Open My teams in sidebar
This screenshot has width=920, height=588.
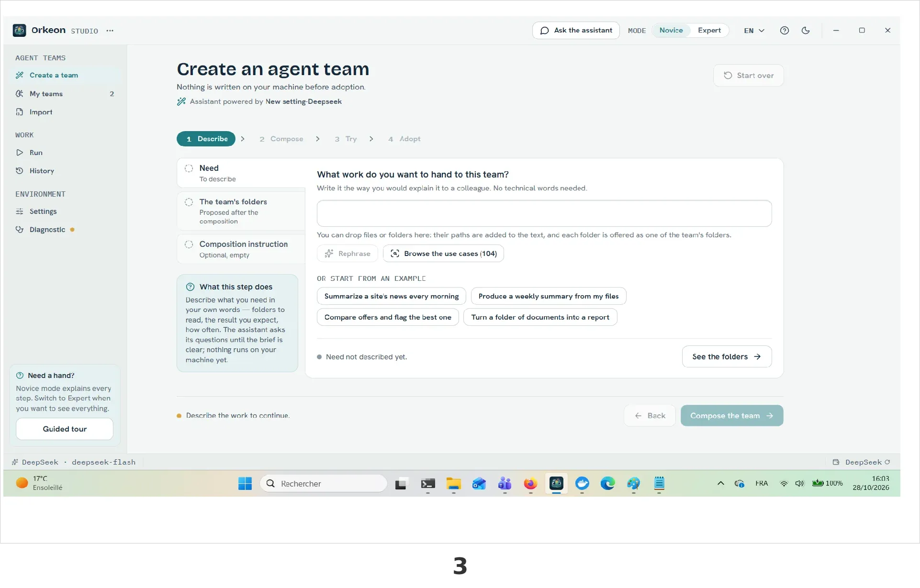pyautogui.click(x=65, y=94)
